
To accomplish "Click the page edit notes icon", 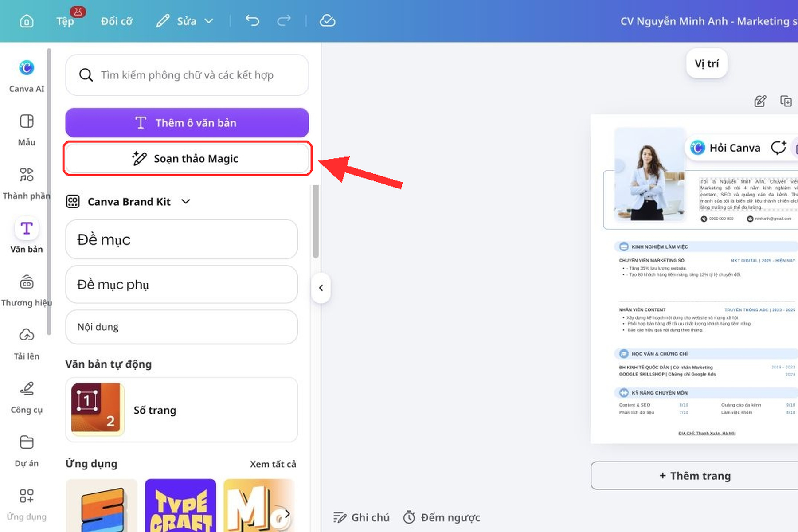I will 760,101.
